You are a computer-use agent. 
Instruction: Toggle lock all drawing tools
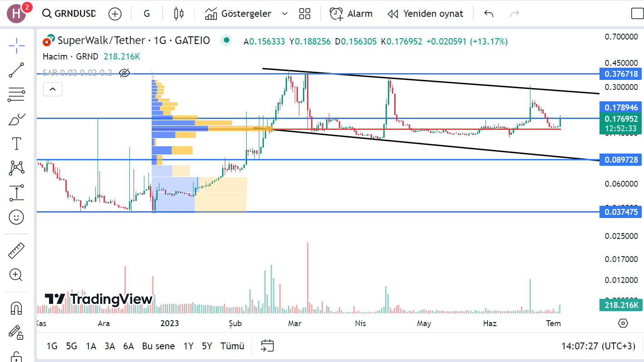pyautogui.click(x=16, y=356)
